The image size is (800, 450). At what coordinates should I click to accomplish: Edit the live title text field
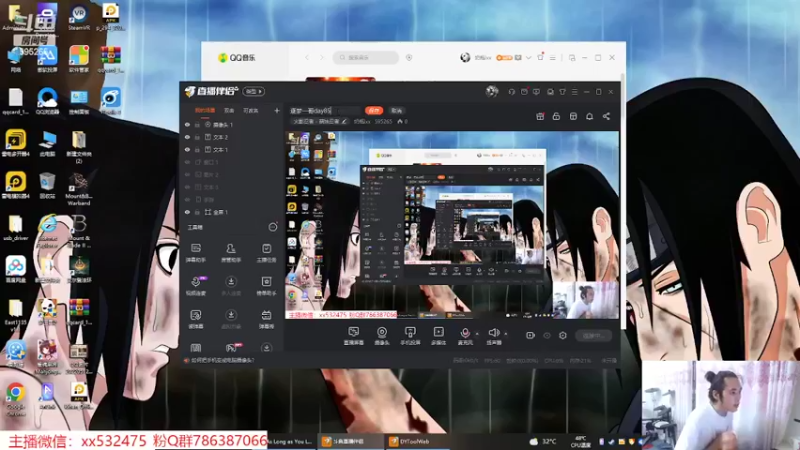pyautogui.click(x=324, y=110)
